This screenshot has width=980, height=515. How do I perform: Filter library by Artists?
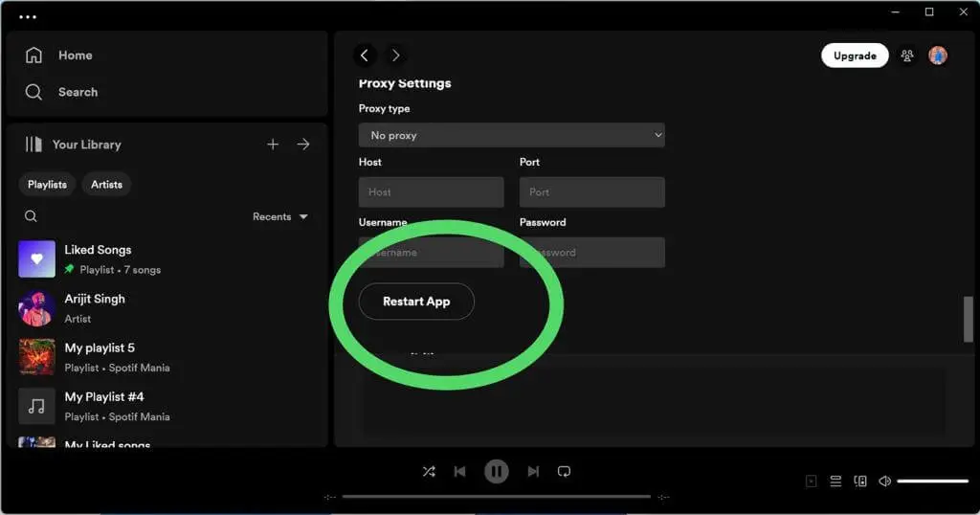coord(106,185)
